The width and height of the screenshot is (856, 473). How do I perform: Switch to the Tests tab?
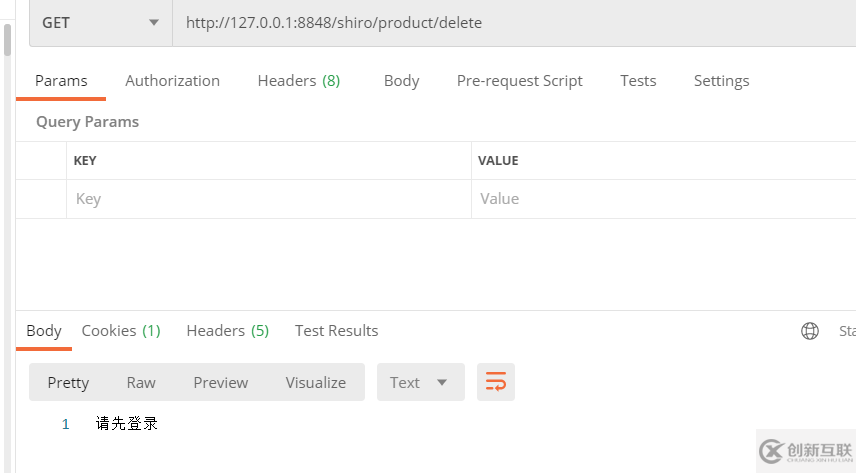tap(638, 81)
